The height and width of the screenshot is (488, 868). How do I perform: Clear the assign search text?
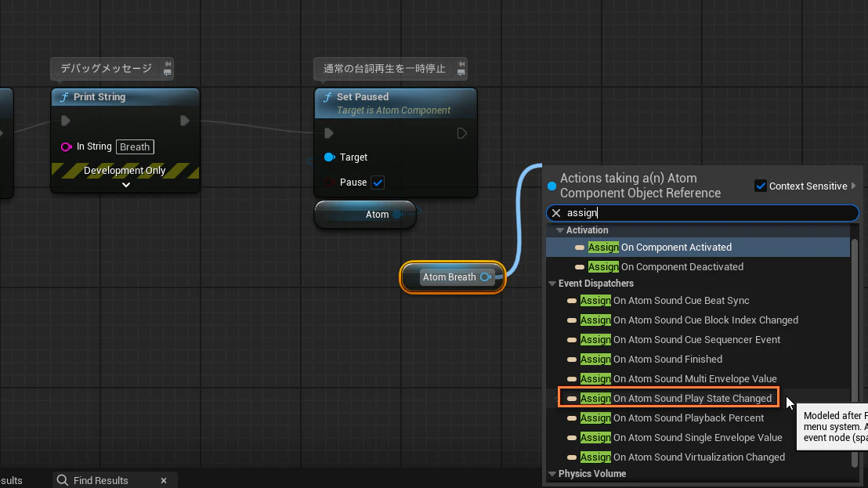click(556, 213)
